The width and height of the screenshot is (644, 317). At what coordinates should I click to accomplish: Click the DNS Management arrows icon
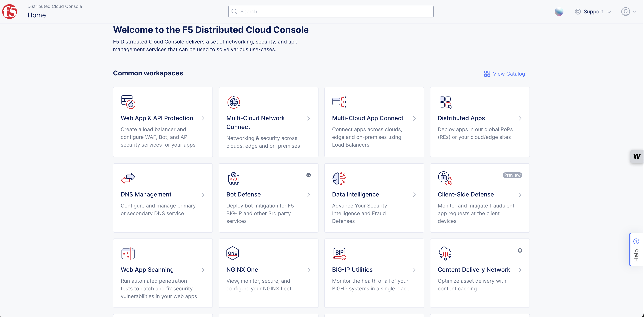click(128, 178)
